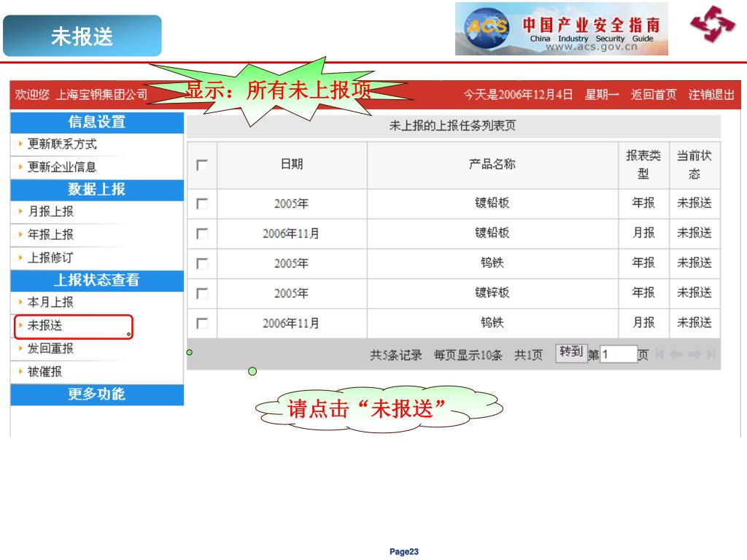The width and height of the screenshot is (747, 560).
Task: Click 镀锌板 product name cell
Action: coord(492,292)
